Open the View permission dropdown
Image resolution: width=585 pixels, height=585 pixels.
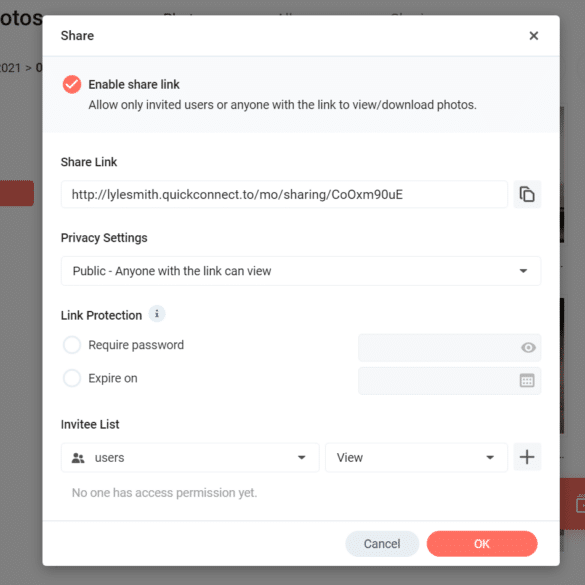point(416,457)
